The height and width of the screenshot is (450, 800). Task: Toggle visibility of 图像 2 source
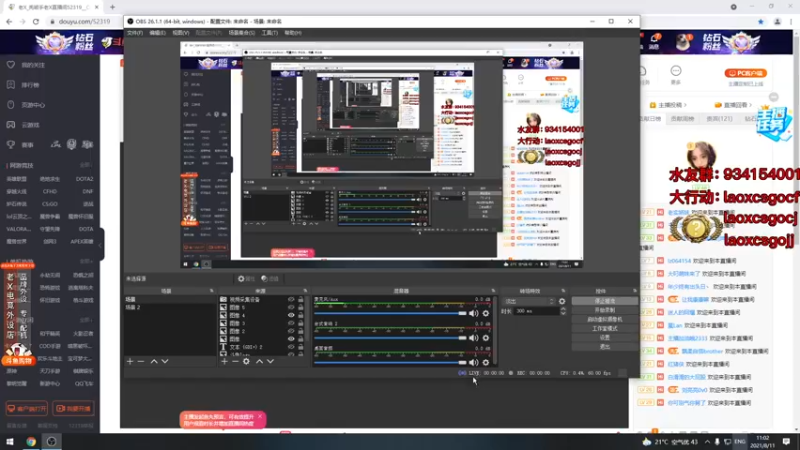tap(291, 331)
